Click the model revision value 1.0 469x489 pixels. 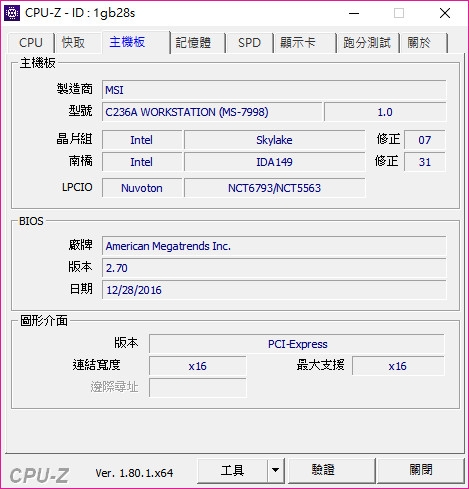[x=385, y=112]
